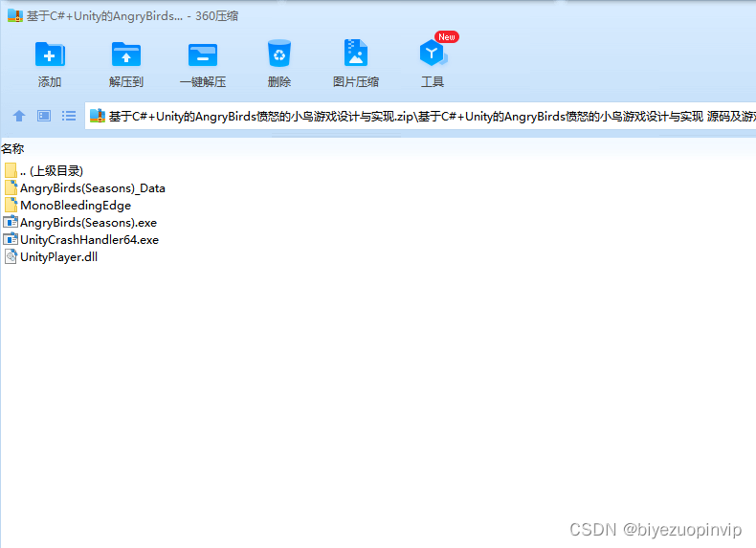Click the 名称 column header
The image size is (756, 548).
(12, 149)
